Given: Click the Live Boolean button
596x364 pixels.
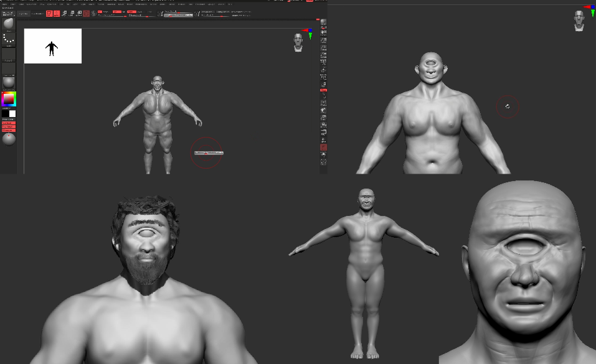Looking at the screenshot, I should pos(37,13).
